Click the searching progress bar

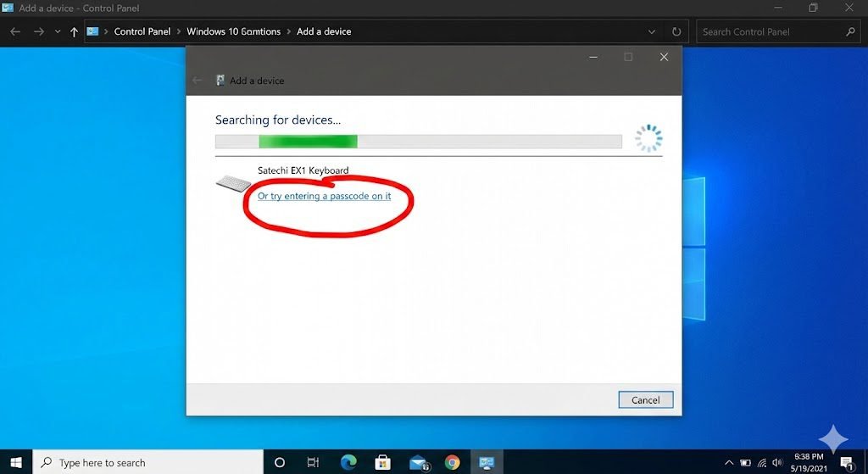(419, 142)
